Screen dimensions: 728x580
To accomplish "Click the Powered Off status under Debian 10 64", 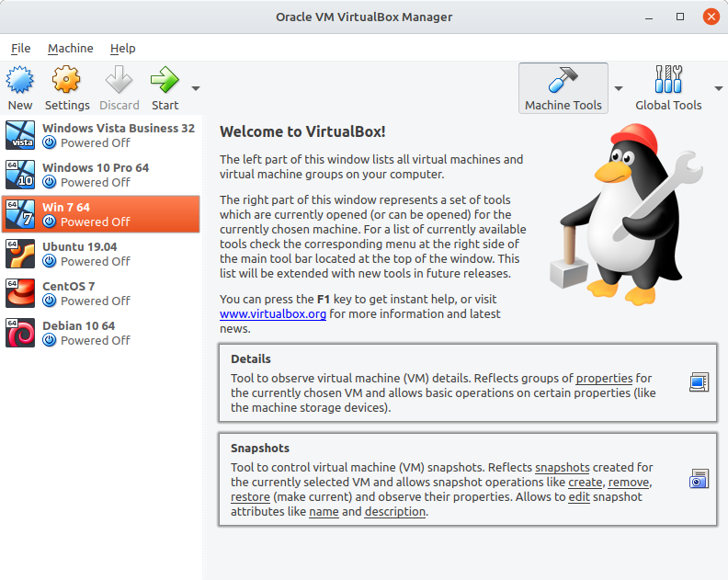I will pos(96,340).
